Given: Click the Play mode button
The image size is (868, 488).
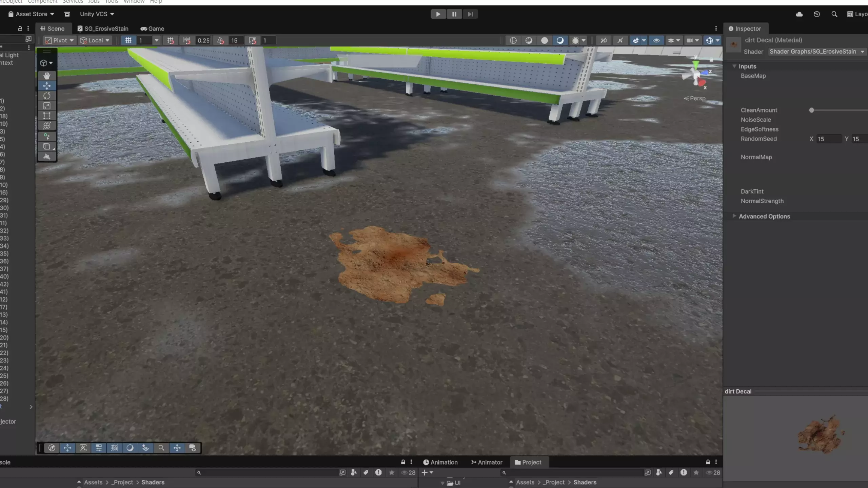Looking at the screenshot, I should click(438, 14).
